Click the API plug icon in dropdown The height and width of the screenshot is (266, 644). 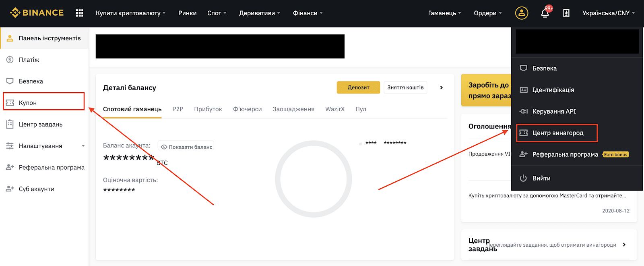tap(523, 111)
